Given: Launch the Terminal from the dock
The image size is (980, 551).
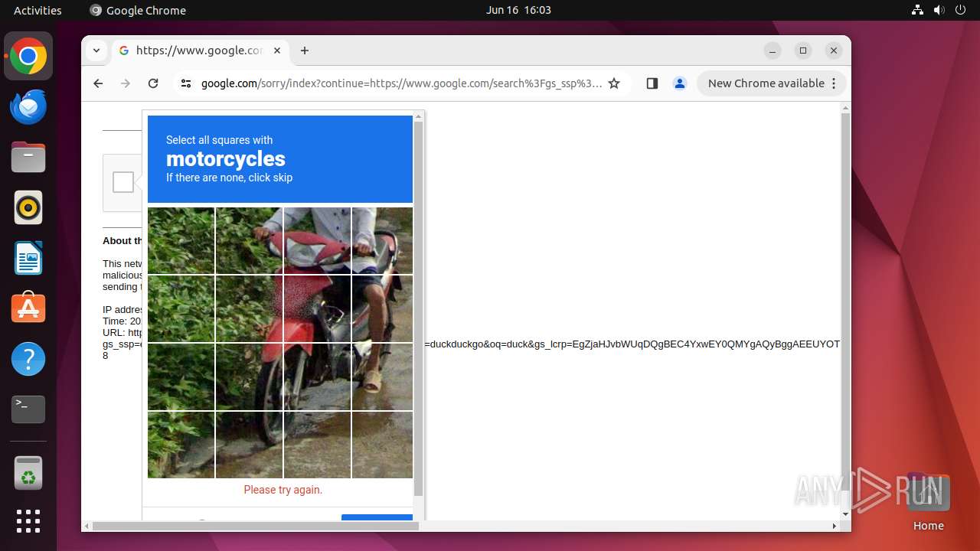Looking at the screenshot, I should coord(28,409).
